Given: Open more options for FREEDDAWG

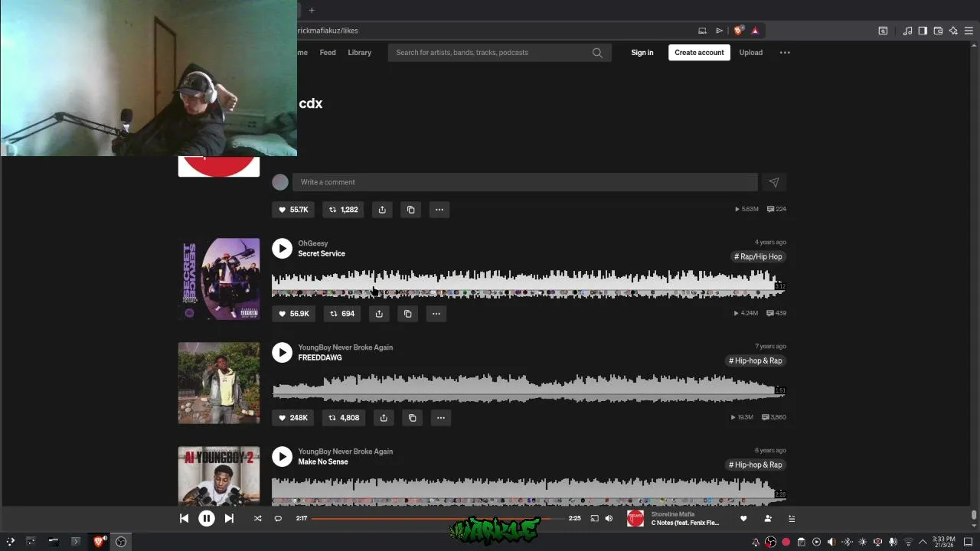Looking at the screenshot, I should (x=440, y=417).
